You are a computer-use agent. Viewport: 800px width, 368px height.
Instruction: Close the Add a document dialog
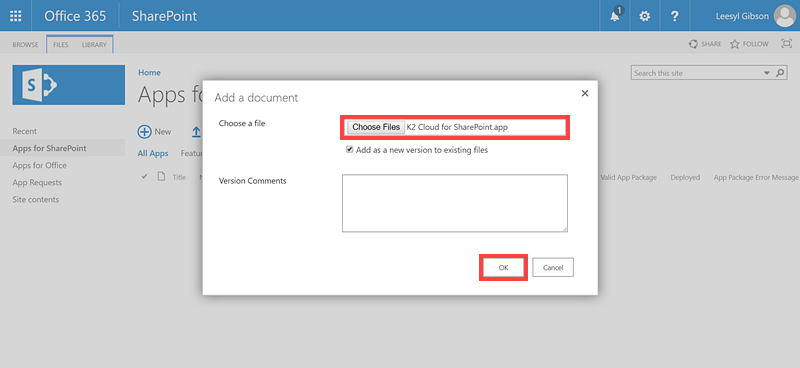[x=585, y=93]
